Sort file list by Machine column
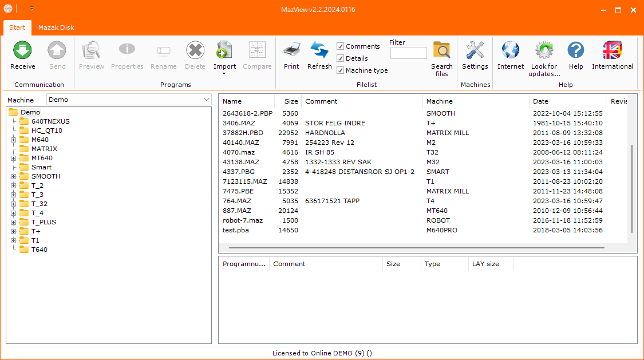Screen dimensions: 644x360 coord(476,101)
